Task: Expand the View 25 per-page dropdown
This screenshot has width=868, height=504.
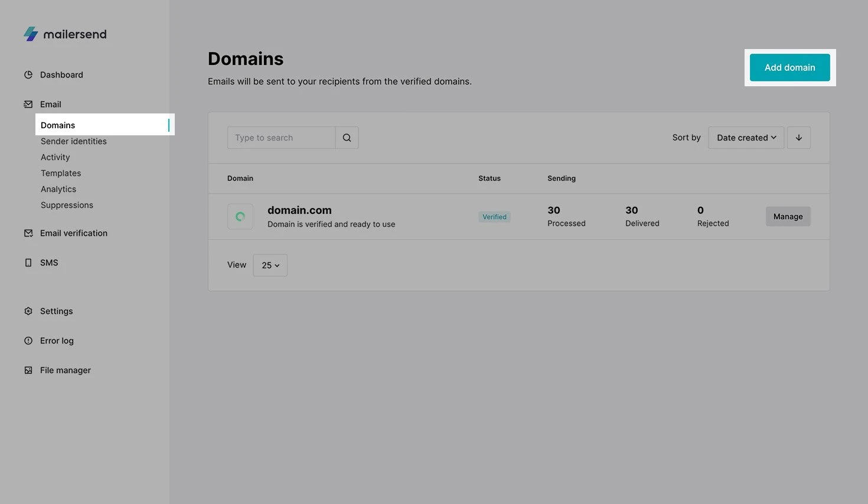Action: click(x=270, y=265)
